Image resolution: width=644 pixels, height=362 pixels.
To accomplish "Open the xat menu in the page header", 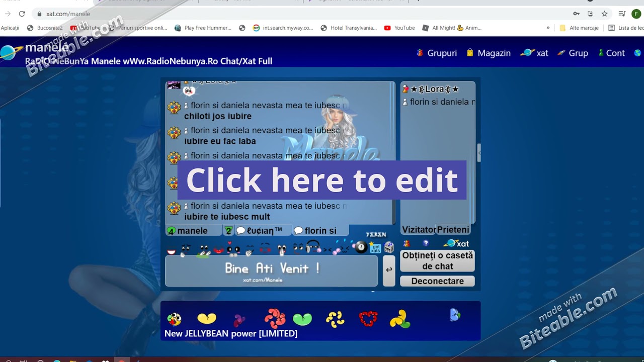I will (534, 53).
